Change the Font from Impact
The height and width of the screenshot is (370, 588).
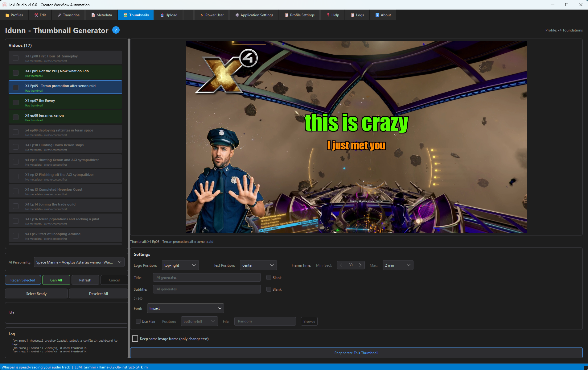(185, 308)
